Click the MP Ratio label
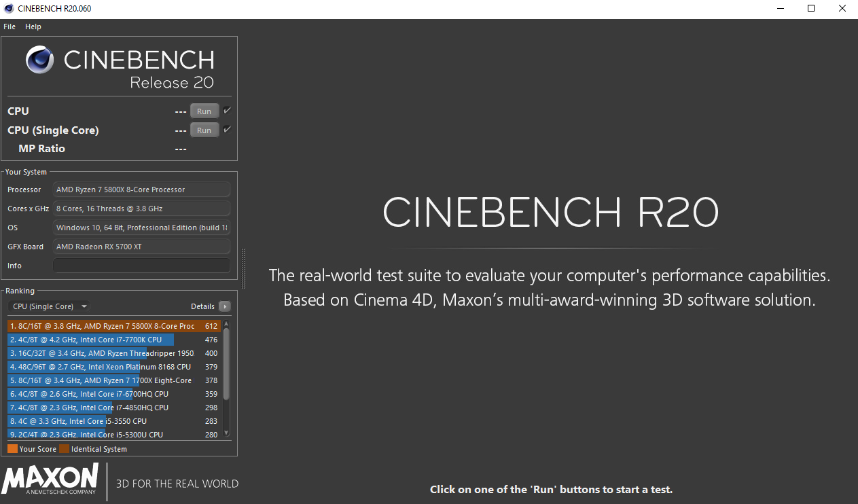Image resolution: width=858 pixels, height=504 pixels. 42,149
